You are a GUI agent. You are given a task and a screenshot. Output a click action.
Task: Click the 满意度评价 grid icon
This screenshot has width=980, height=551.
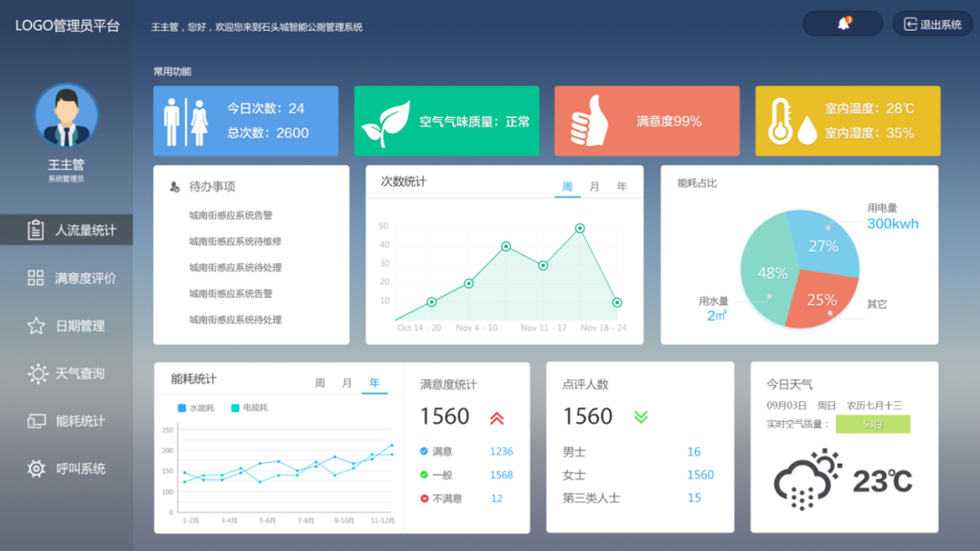coord(36,278)
